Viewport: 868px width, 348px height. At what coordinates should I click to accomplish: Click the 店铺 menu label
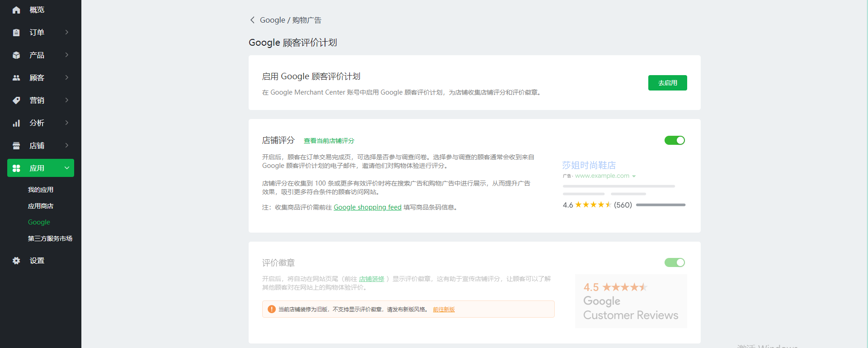tap(37, 146)
